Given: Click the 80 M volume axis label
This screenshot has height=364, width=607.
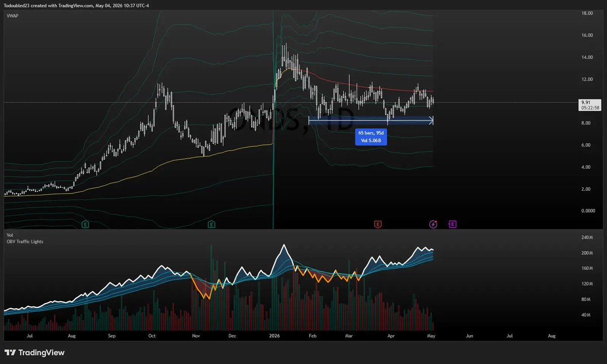Looking at the screenshot, I should (586, 299).
